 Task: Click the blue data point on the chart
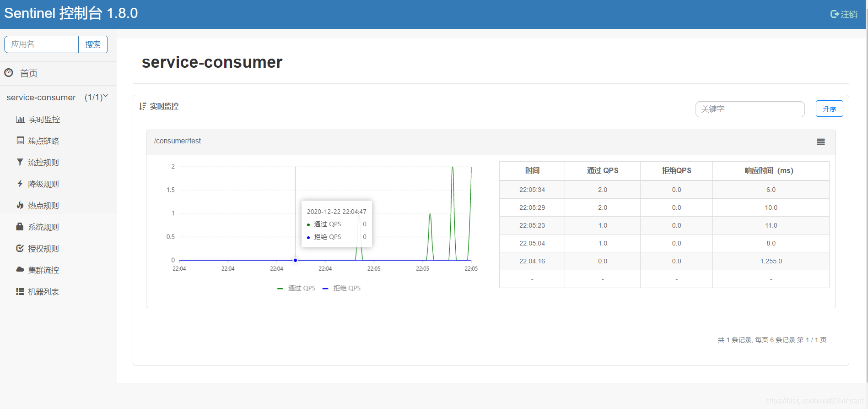[x=296, y=260]
